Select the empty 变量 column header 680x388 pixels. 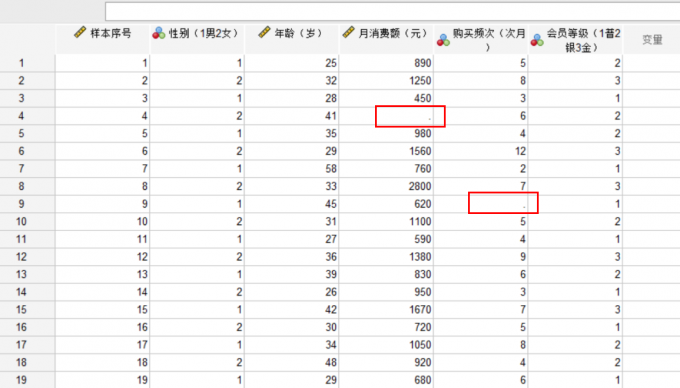651,39
